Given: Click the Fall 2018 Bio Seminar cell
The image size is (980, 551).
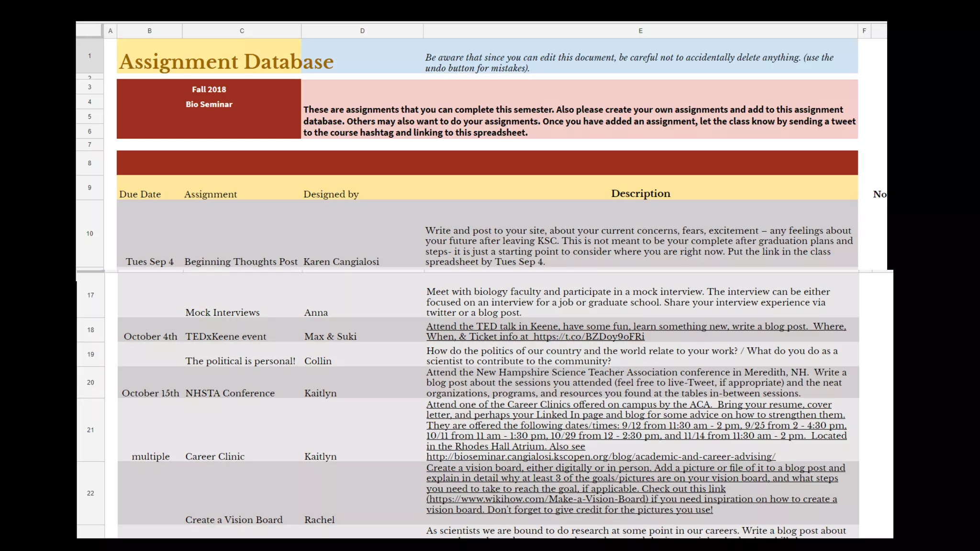Looking at the screenshot, I should click(x=209, y=109).
